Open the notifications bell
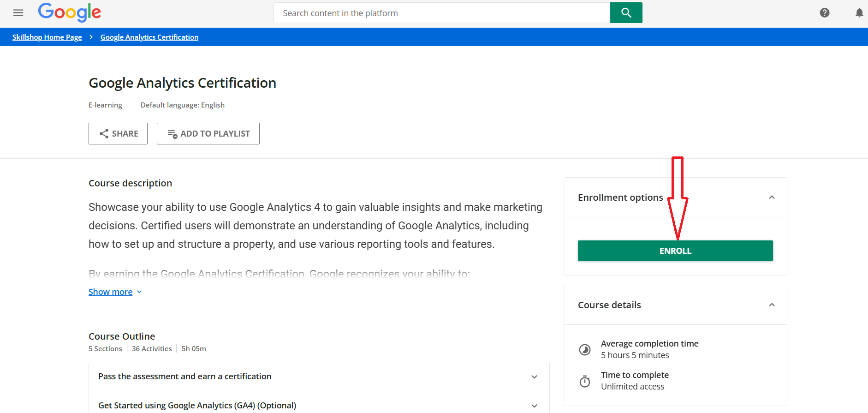The width and height of the screenshot is (868, 413). pos(859,13)
